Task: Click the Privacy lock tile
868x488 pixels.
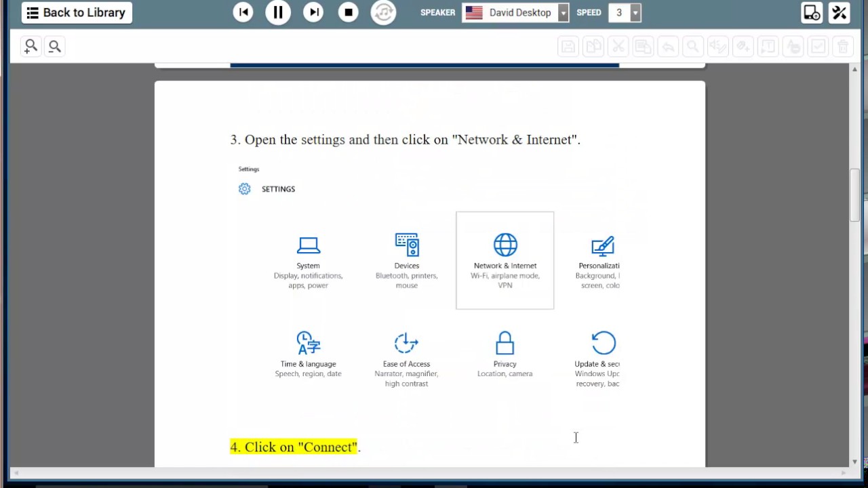Action: [x=505, y=354]
